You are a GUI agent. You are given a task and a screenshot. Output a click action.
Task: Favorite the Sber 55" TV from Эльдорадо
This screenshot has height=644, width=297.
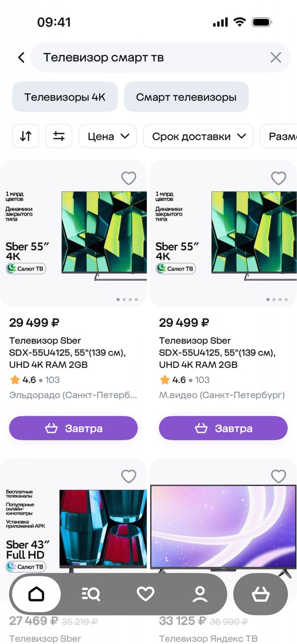point(129,178)
